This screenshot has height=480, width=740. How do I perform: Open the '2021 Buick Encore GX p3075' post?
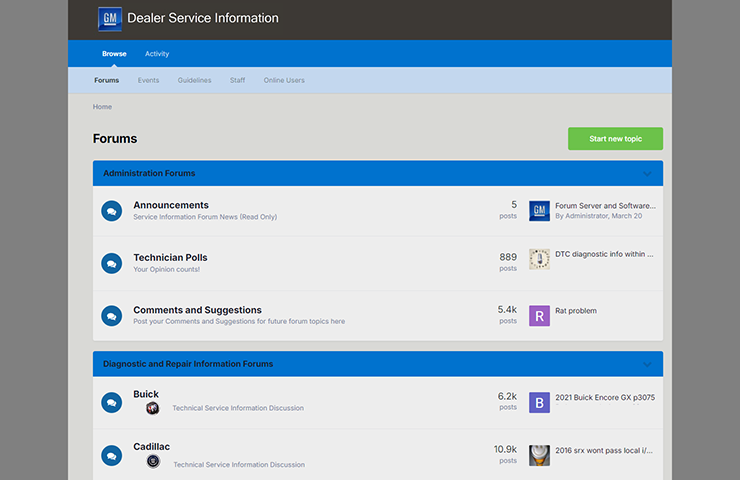click(605, 397)
